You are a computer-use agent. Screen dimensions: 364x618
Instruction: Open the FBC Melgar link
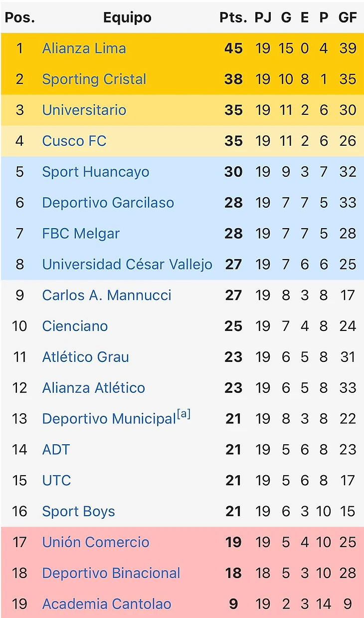click(x=81, y=234)
